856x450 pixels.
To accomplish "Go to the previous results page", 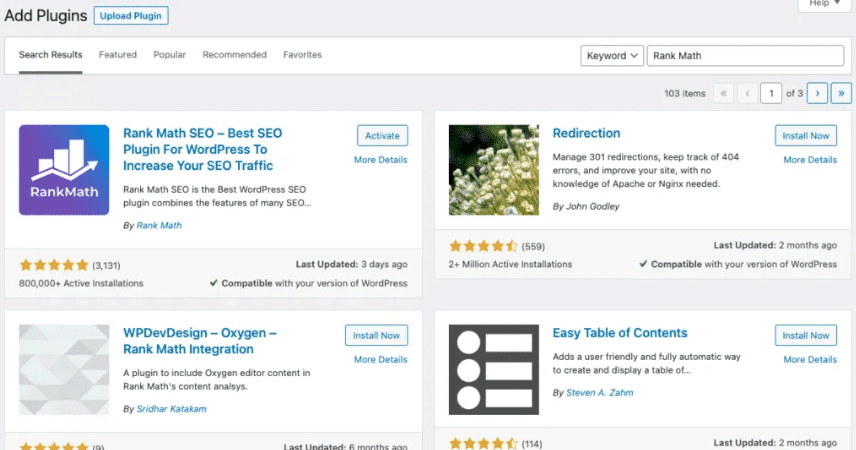I will tap(747, 93).
